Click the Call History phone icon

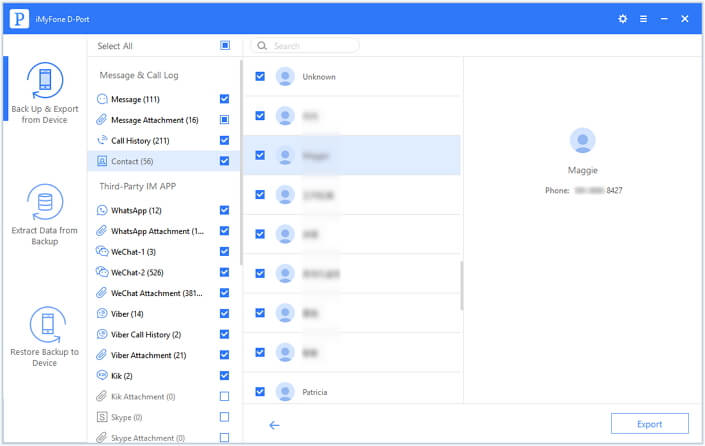tap(102, 141)
